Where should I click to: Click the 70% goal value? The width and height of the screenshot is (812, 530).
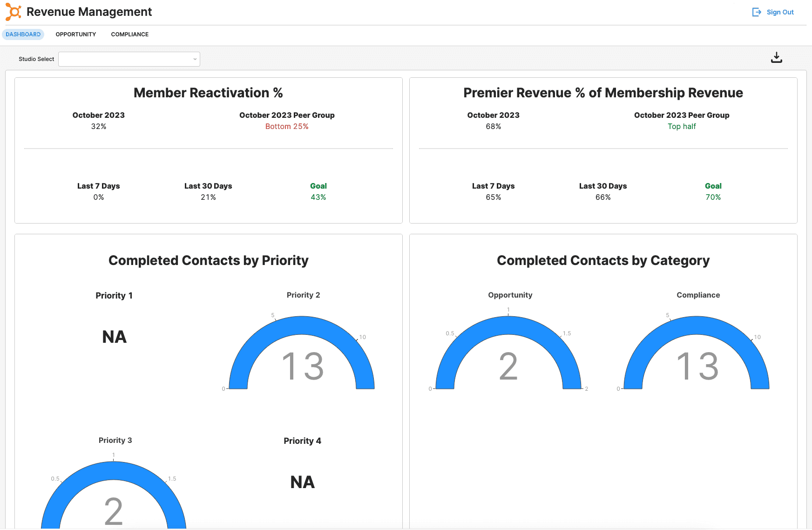click(x=713, y=197)
